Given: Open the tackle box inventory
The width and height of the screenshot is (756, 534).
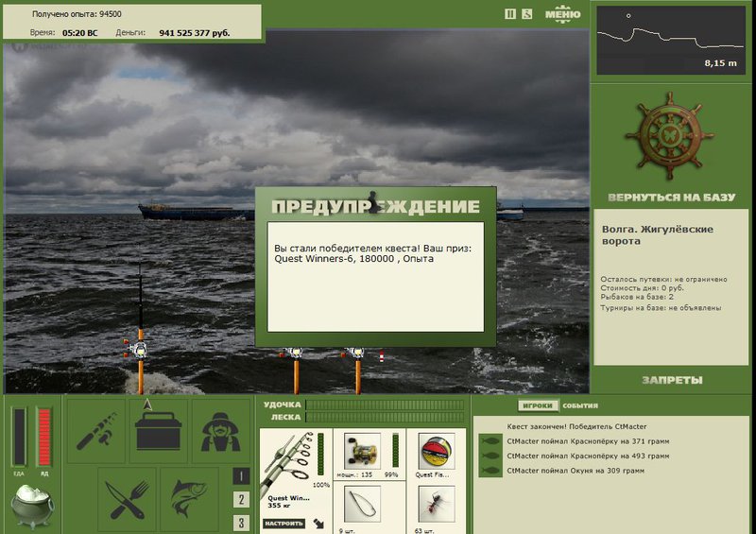Looking at the screenshot, I should coord(159,431).
